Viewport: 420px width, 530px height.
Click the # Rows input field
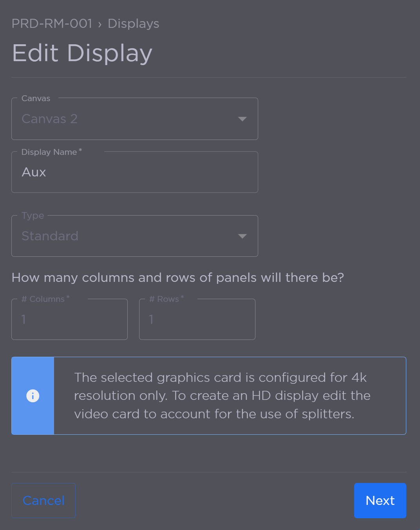[x=197, y=319]
